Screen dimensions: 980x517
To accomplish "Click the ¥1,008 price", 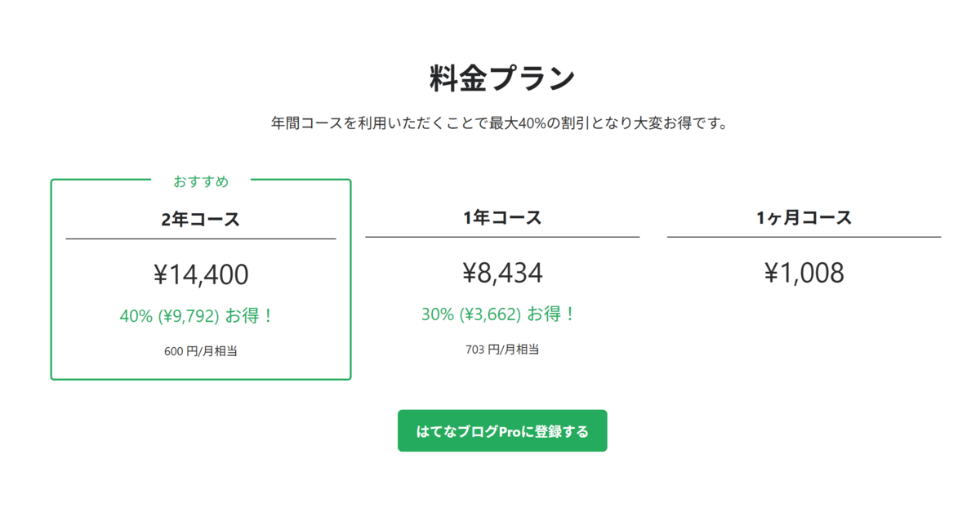I will pos(804,273).
